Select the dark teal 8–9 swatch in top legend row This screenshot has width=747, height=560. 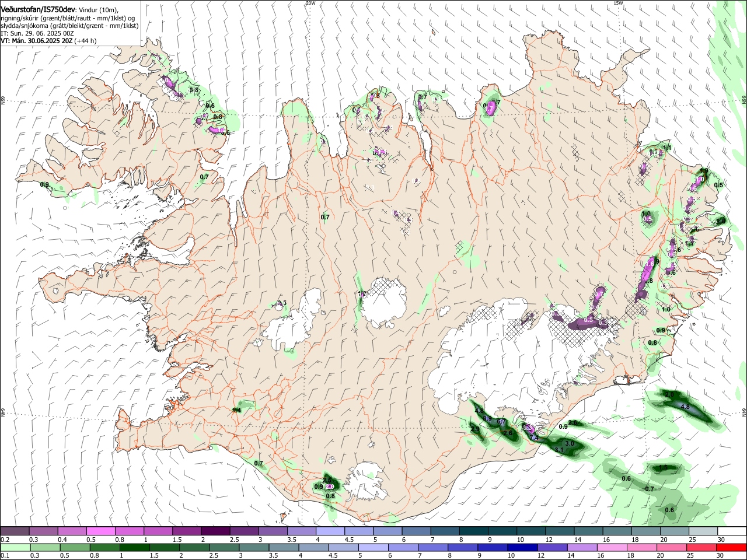tap(473, 531)
